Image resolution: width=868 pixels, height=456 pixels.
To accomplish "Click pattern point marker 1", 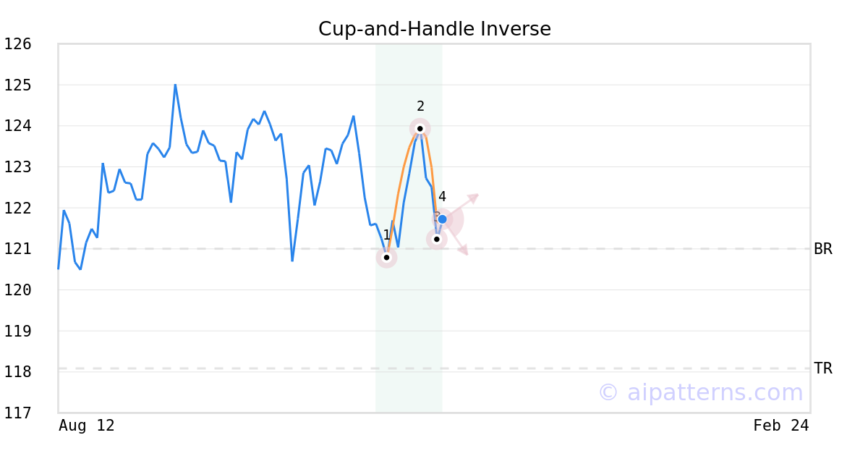I will [x=386, y=257].
